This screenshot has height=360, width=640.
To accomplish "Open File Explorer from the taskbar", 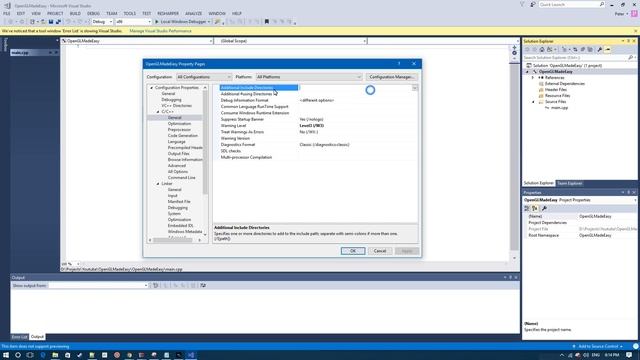I will pos(55,355).
